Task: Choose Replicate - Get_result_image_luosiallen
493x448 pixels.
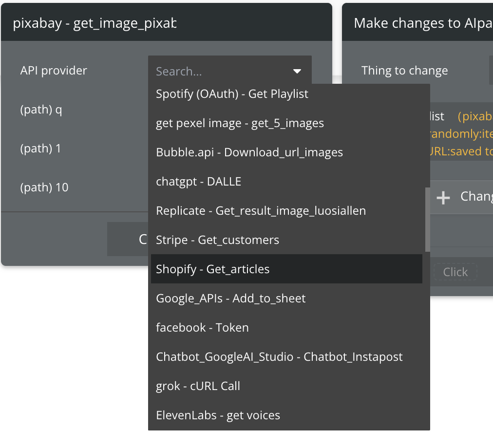Action: point(261,211)
